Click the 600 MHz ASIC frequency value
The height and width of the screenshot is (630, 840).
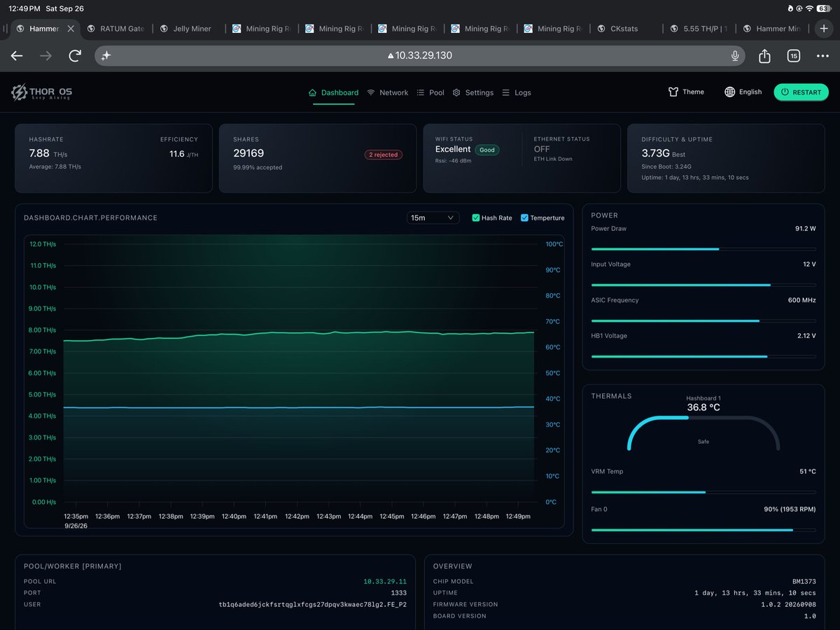point(802,300)
